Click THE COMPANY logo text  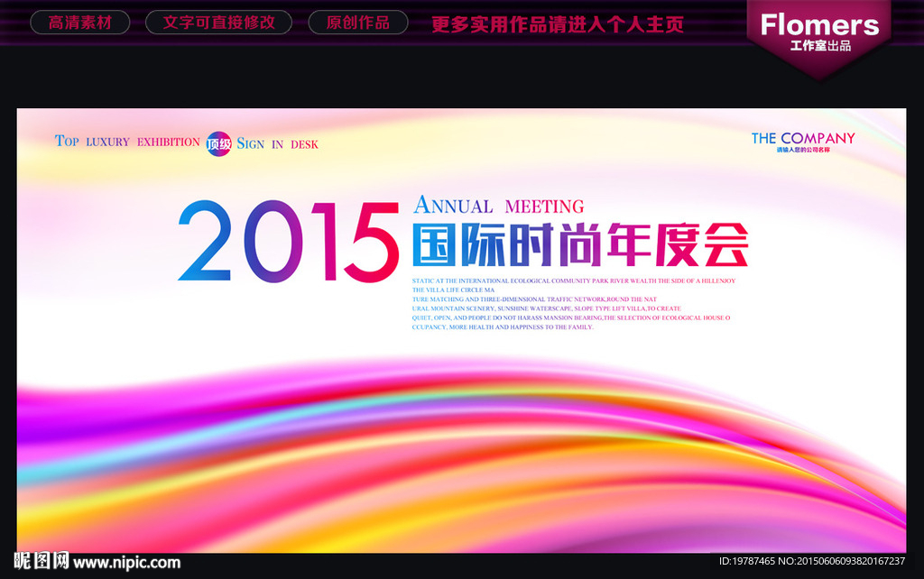(802, 138)
